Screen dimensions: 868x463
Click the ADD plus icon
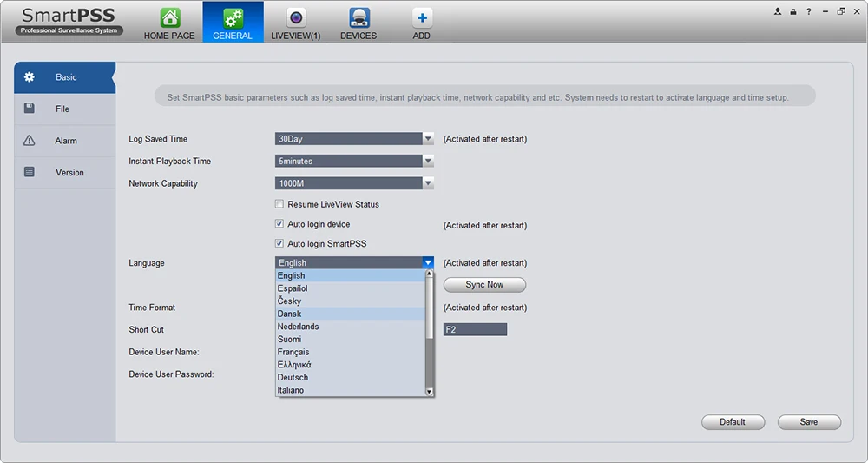[422, 17]
